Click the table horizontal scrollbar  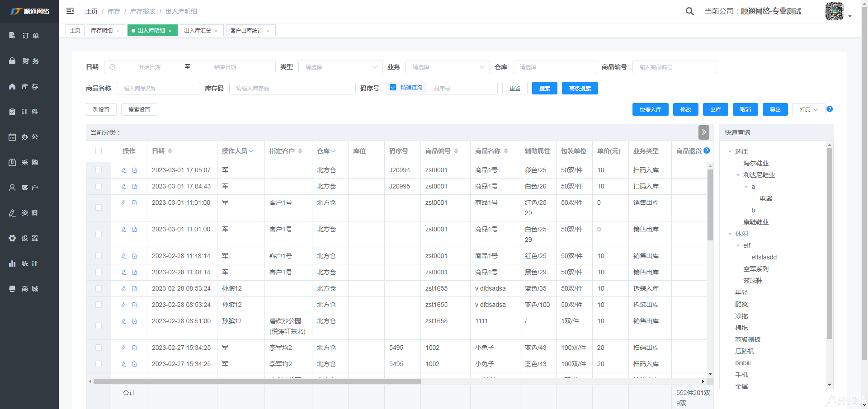[257, 381]
